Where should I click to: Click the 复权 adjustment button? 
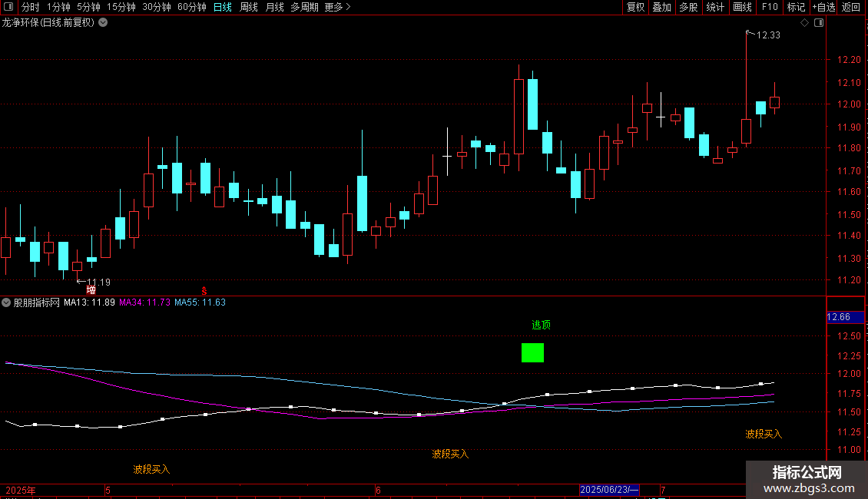pos(635,7)
